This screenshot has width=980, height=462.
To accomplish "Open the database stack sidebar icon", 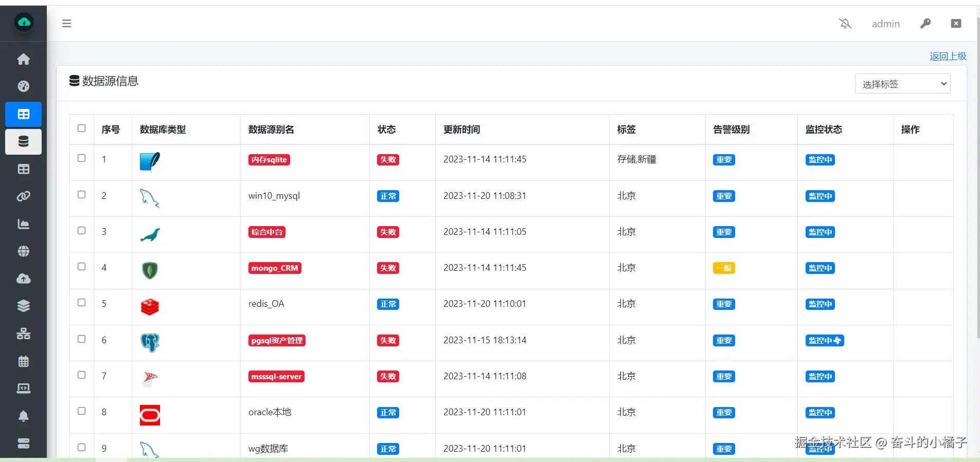I will [24, 141].
